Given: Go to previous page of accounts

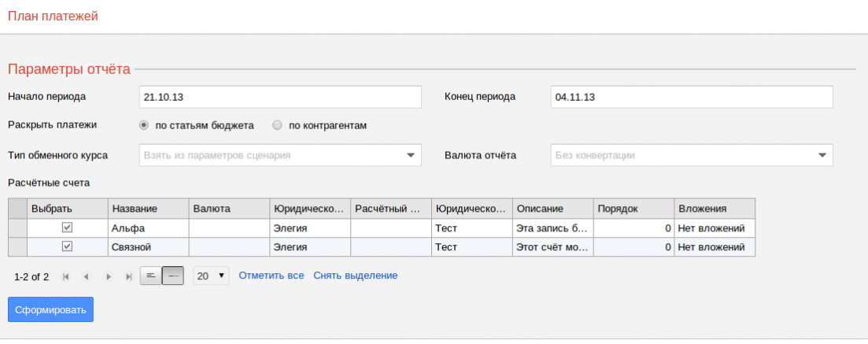Looking at the screenshot, I should coord(87,276).
